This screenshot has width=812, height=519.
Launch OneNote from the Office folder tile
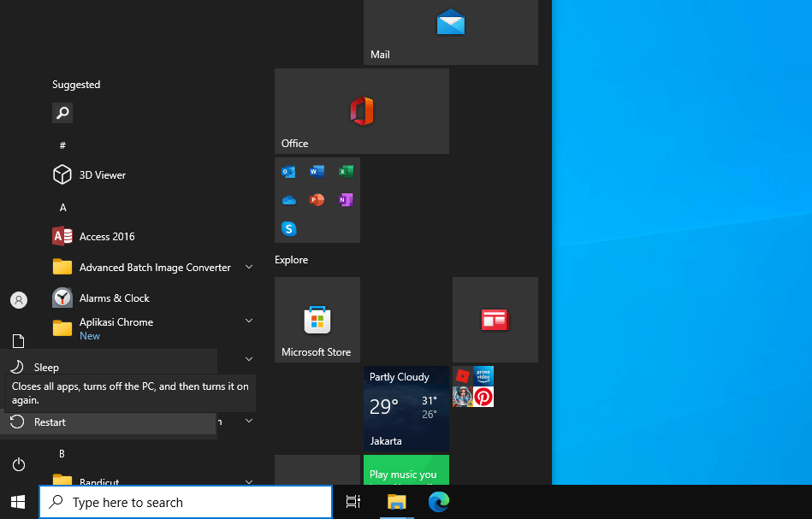(x=346, y=200)
